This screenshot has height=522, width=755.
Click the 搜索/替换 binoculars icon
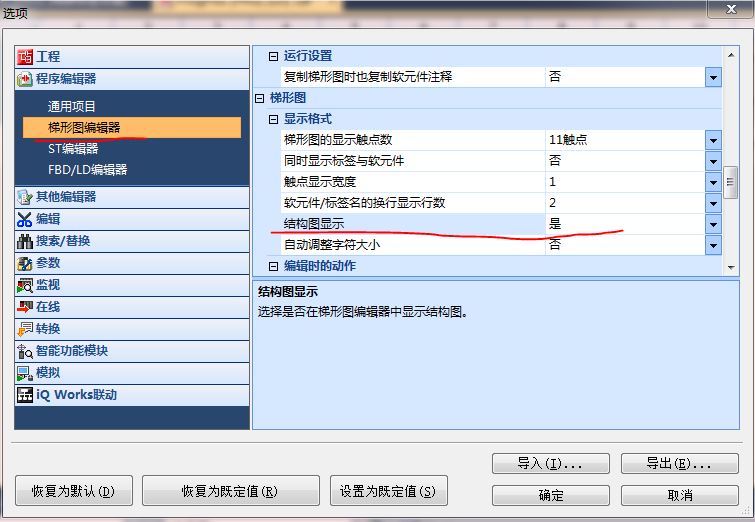pos(26,241)
